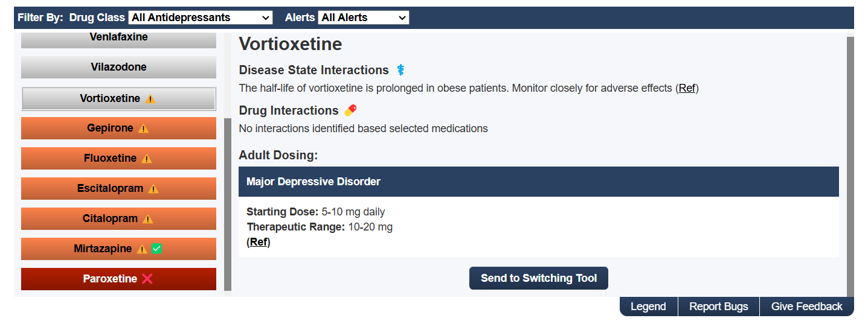Open the Ref link under Therapeutic Range
This screenshot has height=321, width=868.
(259, 242)
